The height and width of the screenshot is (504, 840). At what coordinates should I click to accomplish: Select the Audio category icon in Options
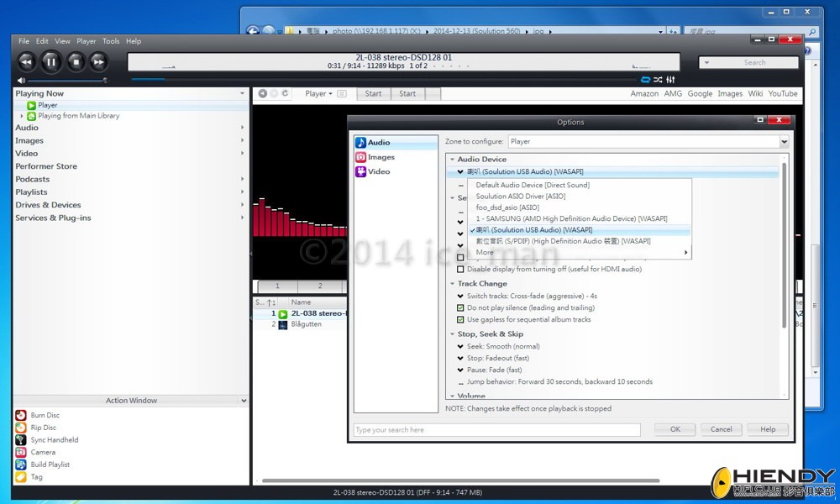tap(360, 143)
